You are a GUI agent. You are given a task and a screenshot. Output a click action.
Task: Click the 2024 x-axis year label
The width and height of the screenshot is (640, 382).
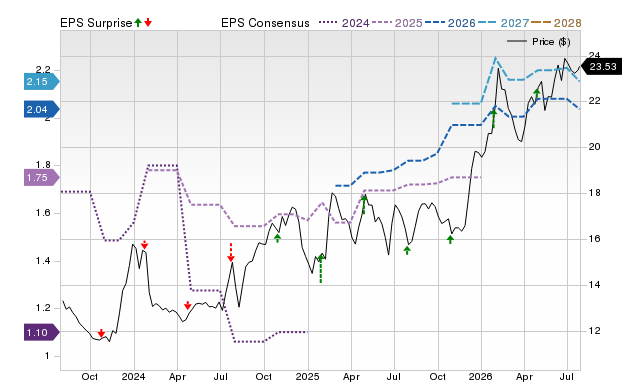coord(133,376)
